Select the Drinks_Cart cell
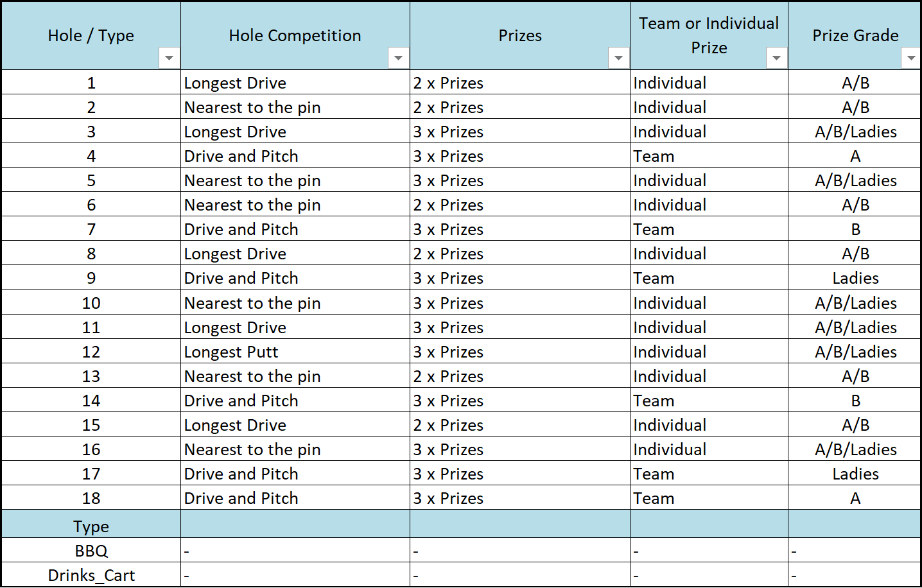 [x=91, y=575]
